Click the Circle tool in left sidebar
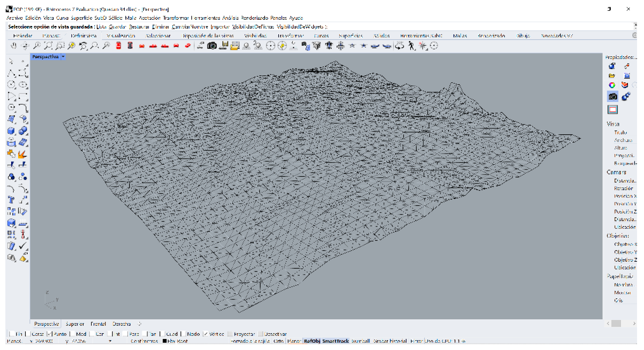 pos(11,85)
